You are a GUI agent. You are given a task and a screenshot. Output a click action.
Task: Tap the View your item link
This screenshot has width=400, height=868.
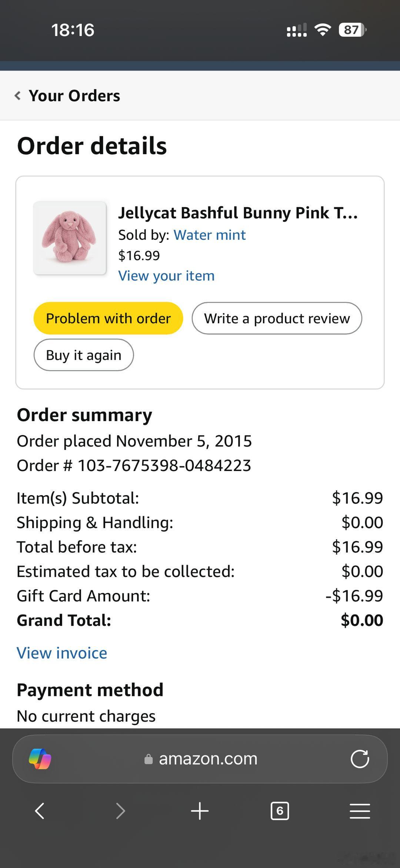[x=166, y=276]
